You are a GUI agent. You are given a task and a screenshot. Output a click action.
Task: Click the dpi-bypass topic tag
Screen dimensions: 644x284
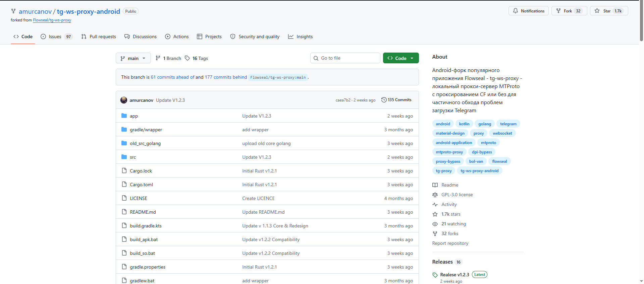point(482,152)
